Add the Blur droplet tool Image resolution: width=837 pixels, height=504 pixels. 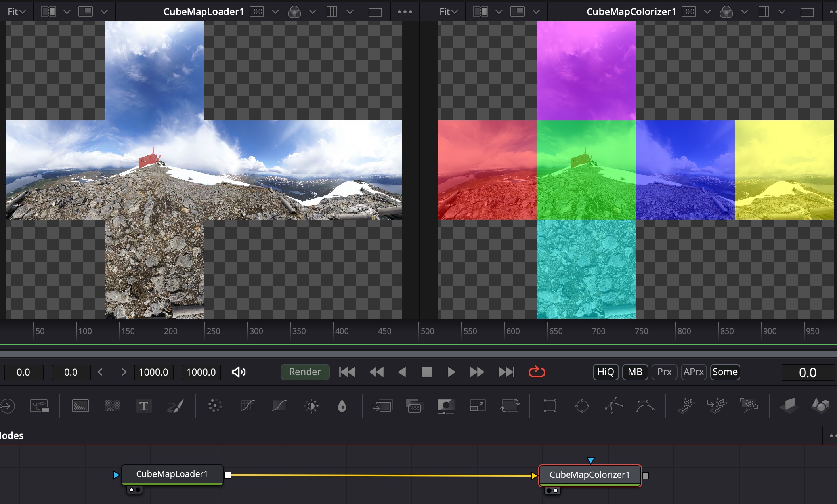coord(342,406)
